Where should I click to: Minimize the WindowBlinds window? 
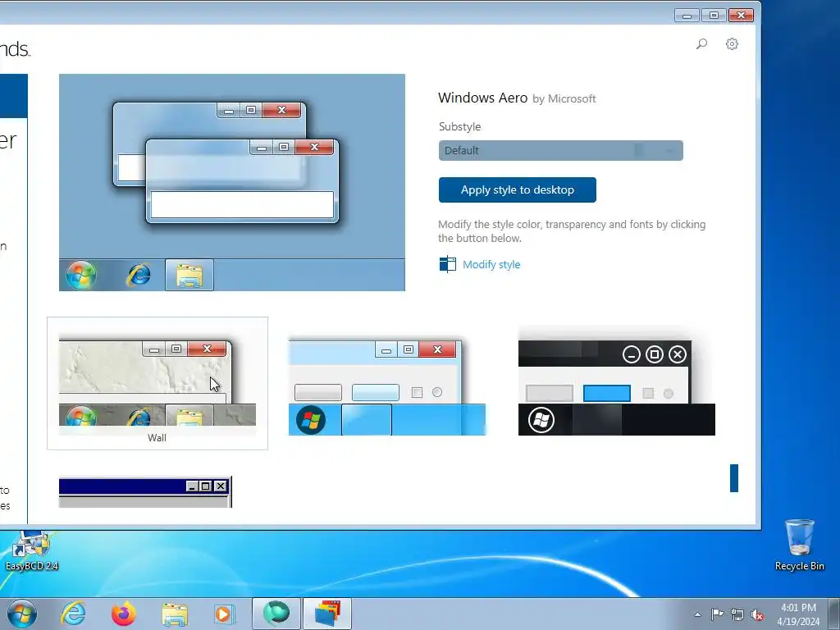[687, 16]
